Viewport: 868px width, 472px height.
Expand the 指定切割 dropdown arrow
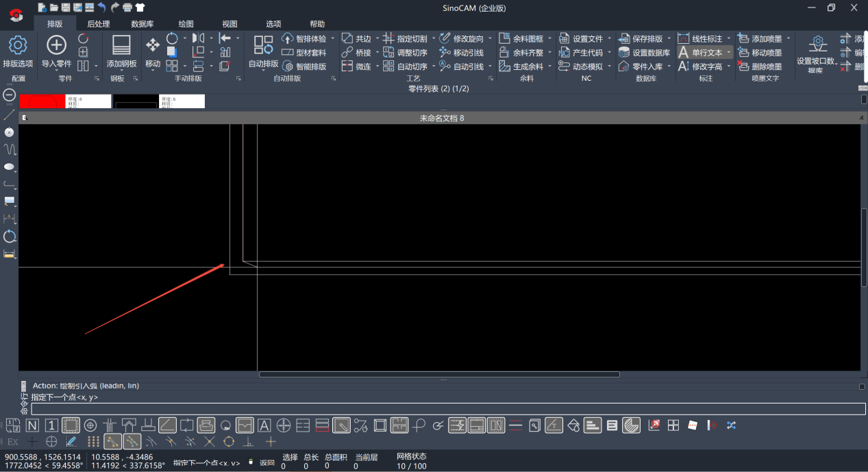tap(434, 39)
